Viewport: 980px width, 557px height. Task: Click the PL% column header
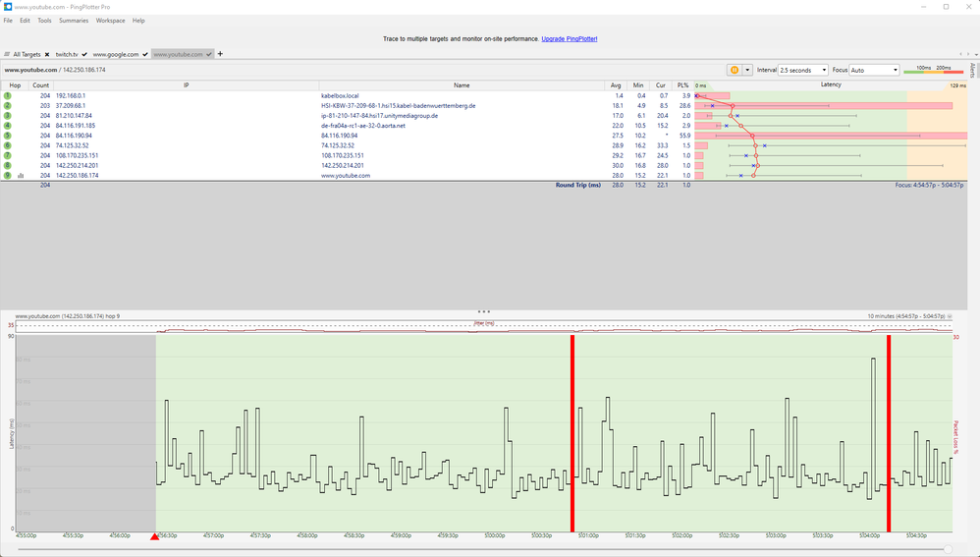[682, 85]
